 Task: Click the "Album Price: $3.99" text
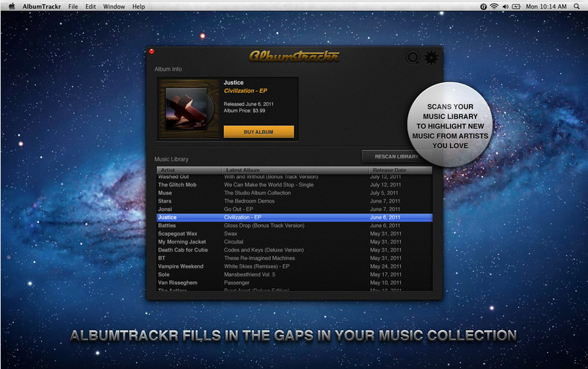244,111
